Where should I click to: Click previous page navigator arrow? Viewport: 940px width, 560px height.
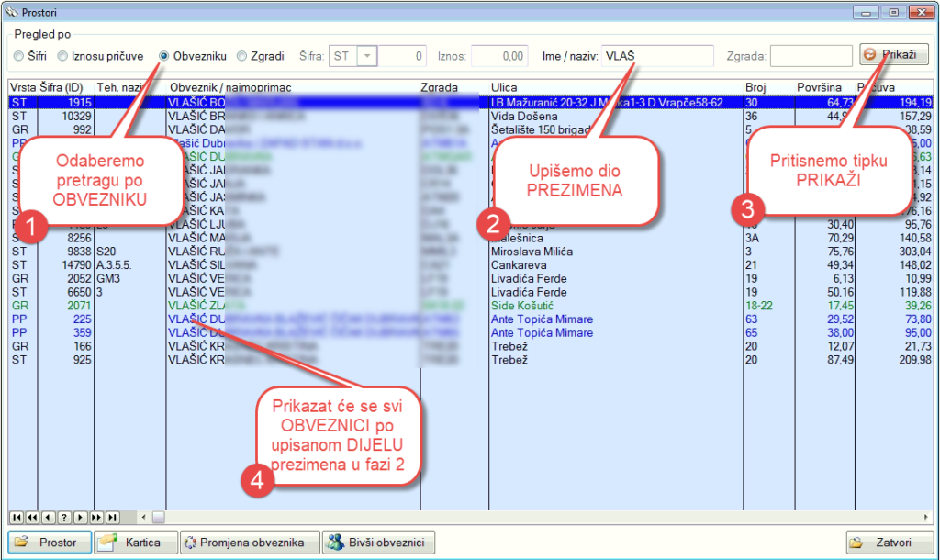pyautogui.click(x=34, y=517)
